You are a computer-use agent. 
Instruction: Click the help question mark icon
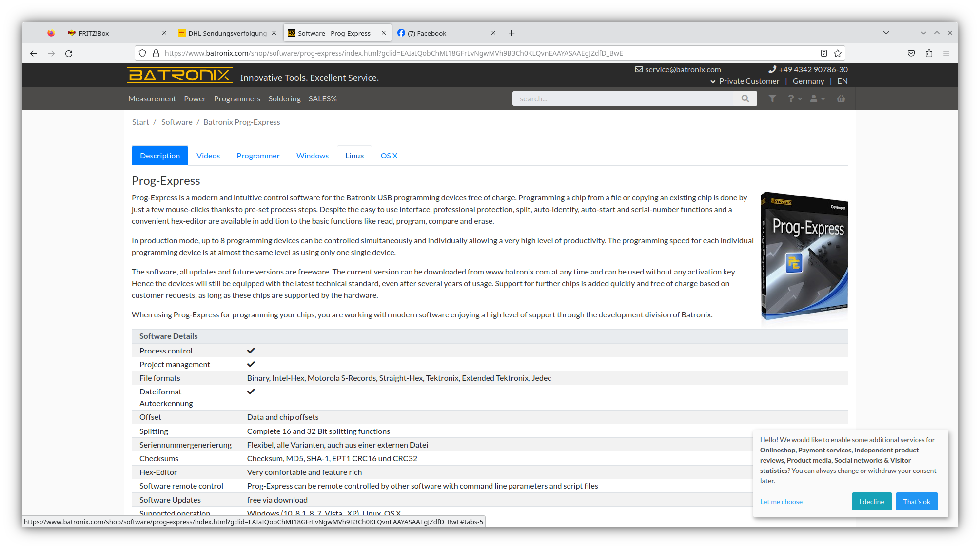pyautogui.click(x=791, y=98)
